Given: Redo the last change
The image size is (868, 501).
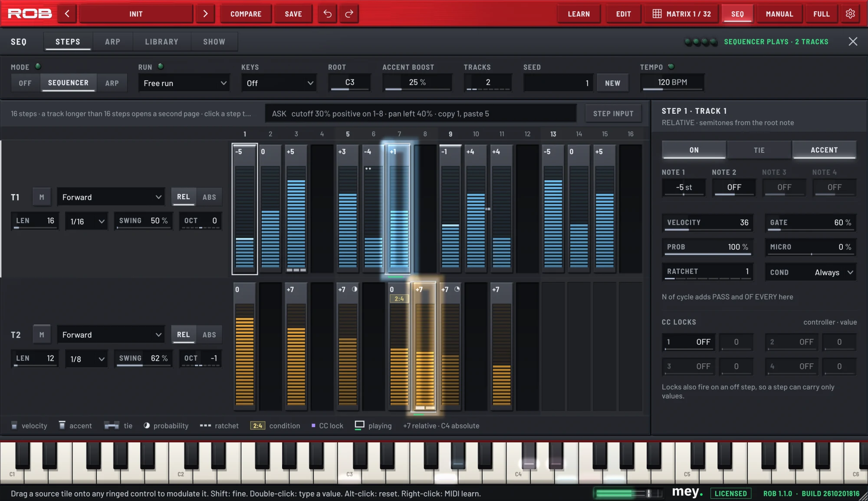Looking at the screenshot, I should point(349,14).
